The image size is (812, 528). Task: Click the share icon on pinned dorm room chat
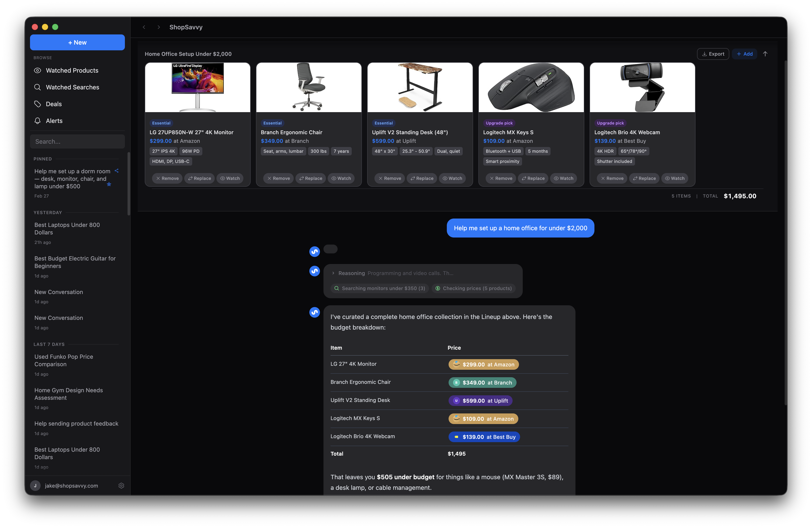coord(117,171)
